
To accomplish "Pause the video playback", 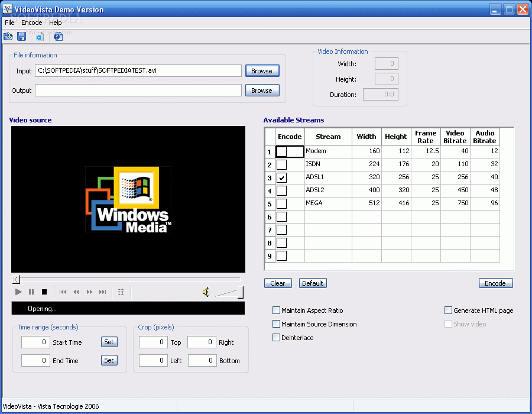I will coord(31,292).
